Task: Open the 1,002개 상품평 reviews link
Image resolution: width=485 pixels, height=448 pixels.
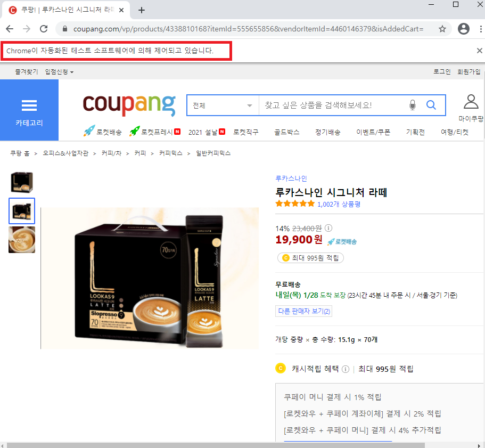Action: click(x=339, y=204)
